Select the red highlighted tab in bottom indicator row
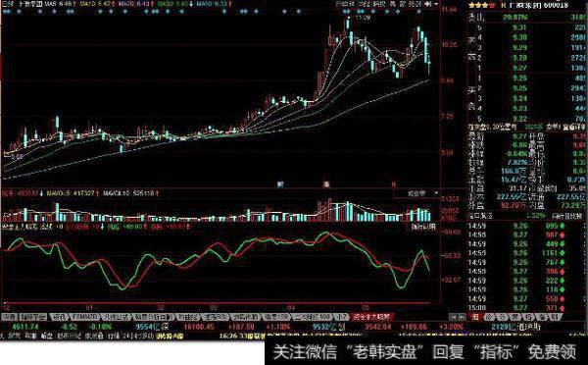Screen dimensions: 588x365 (371, 317)
